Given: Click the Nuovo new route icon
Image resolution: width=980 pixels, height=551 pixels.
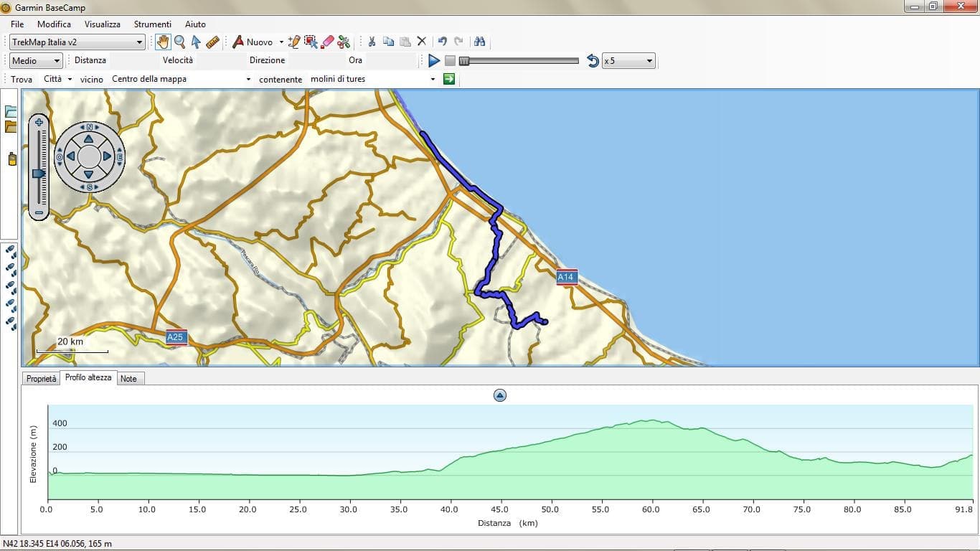Looking at the screenshot, I should (x=238, y=42).
